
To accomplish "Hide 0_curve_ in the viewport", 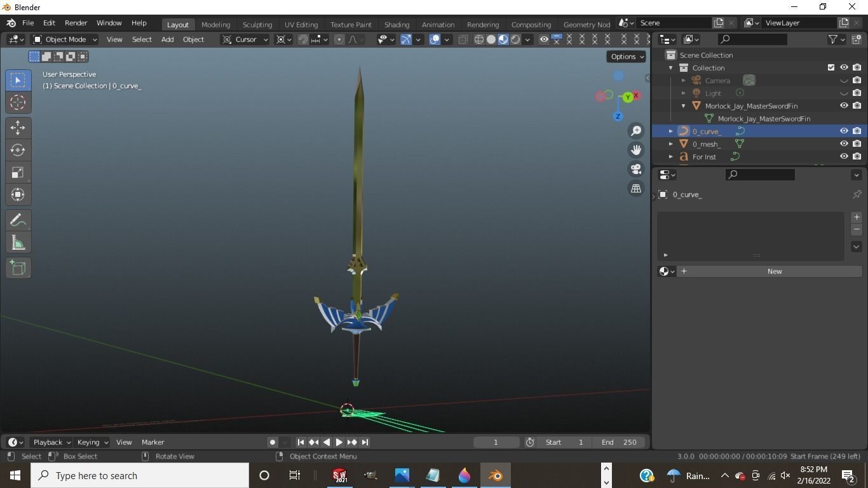I will point(844,131).
